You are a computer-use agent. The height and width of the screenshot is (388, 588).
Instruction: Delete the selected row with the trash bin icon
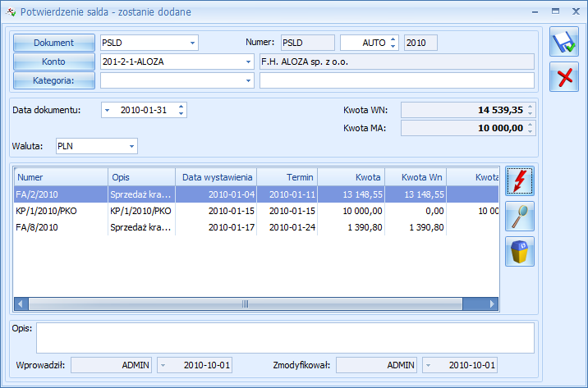pos(520,252)
